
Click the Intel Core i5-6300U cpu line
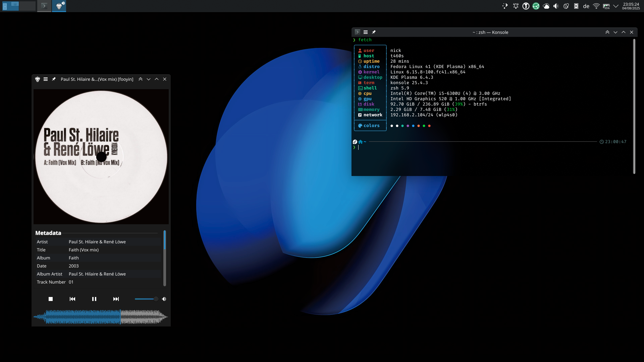tap(445, 94)
